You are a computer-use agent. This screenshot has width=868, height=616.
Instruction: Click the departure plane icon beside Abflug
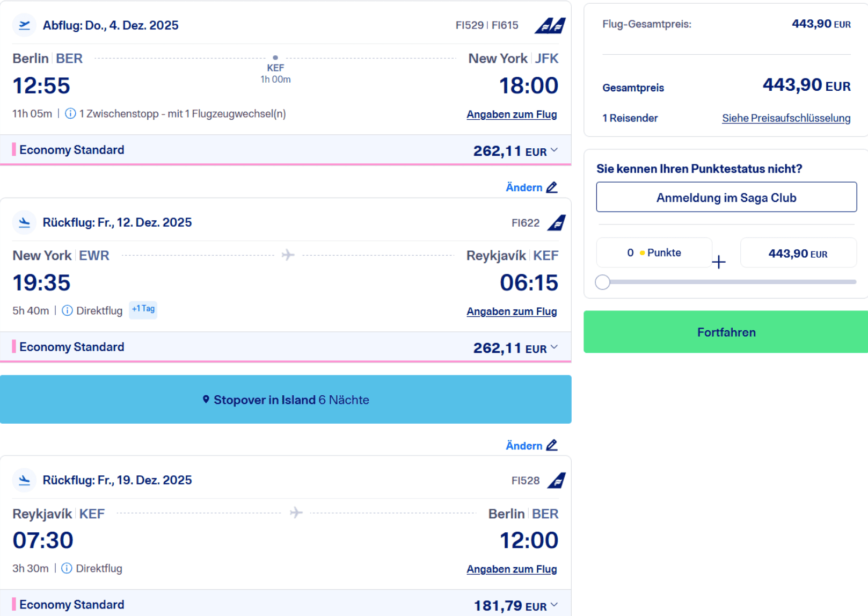coord(24,25)
